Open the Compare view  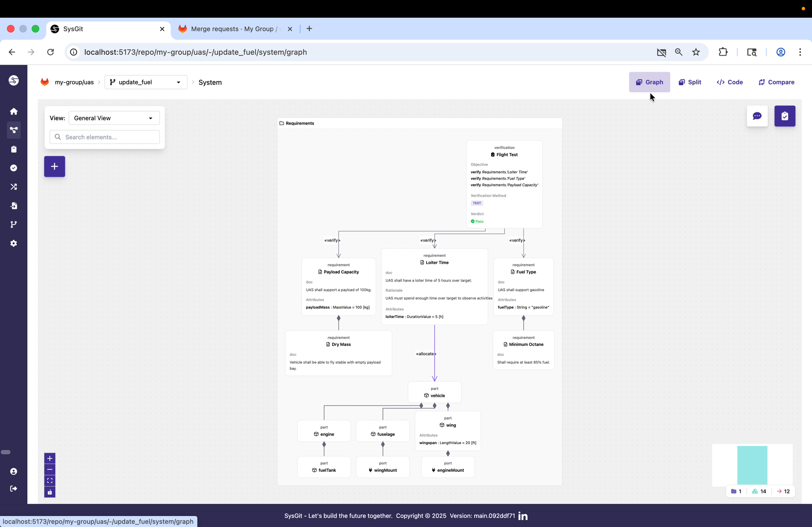click(x=776, y=82)
